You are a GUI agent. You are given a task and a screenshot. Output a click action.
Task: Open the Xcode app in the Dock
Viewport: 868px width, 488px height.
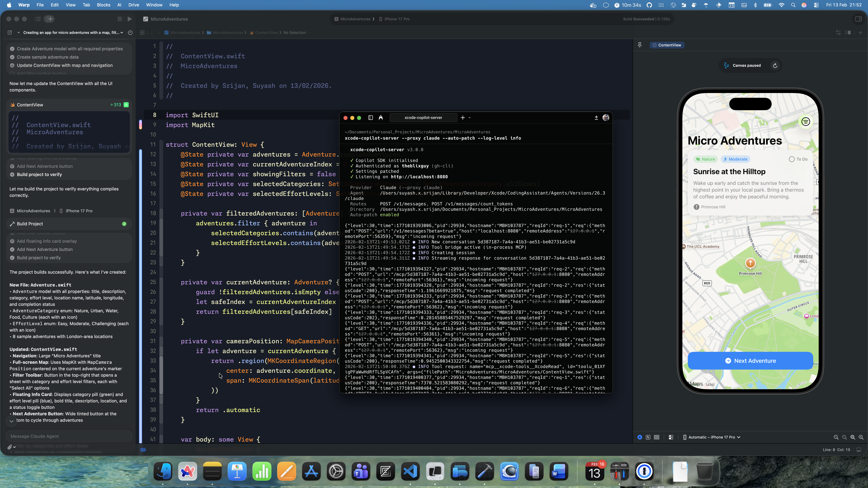(x=485, y=471)
